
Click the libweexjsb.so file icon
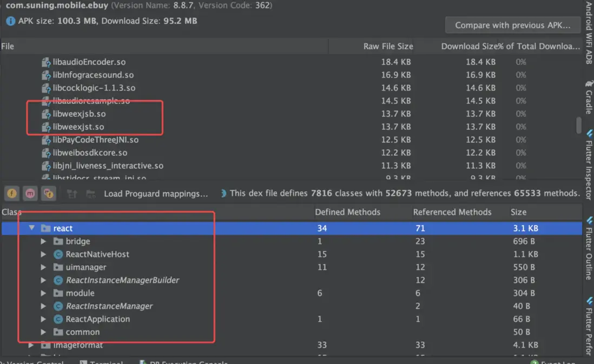point(47,114)
